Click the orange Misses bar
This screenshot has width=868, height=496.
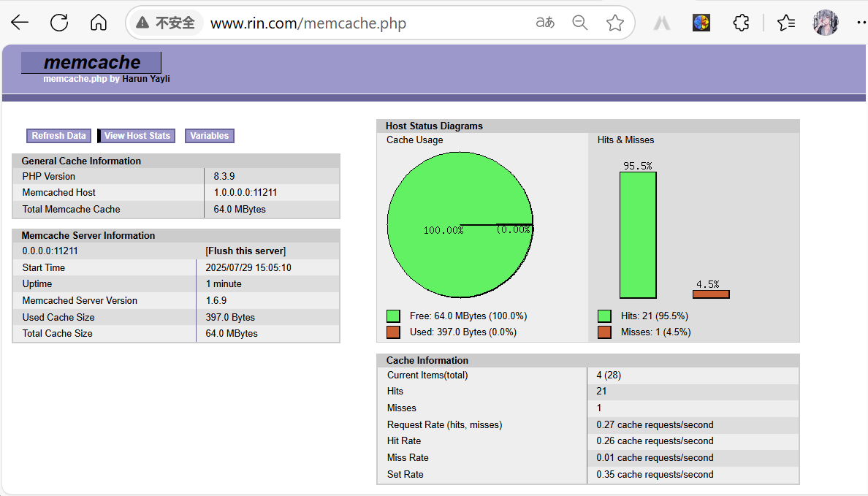click(711, 294)
